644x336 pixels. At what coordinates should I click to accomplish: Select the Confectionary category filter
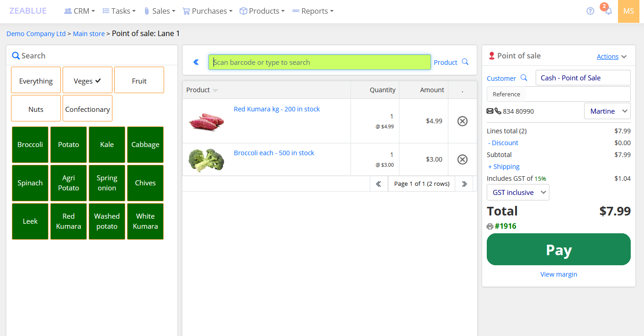[x=87, y=108]
